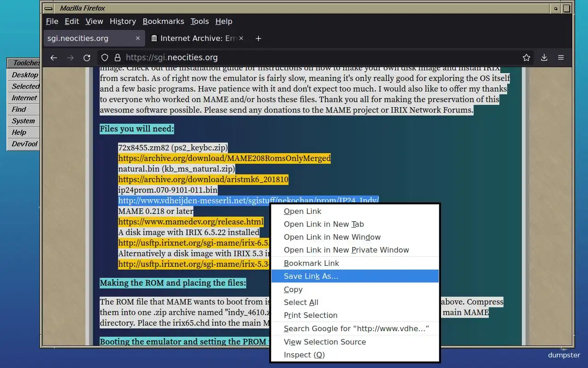Open the History menu
This screenshot has width=588, height=368.
click(123, 21)
